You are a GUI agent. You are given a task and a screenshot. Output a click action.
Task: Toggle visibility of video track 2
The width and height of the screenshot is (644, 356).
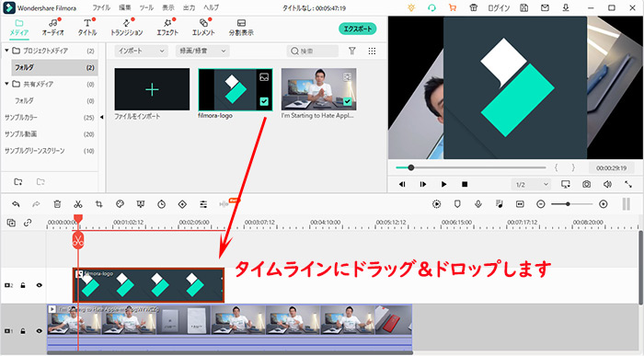pyautogui.click(x=39, y=285)
